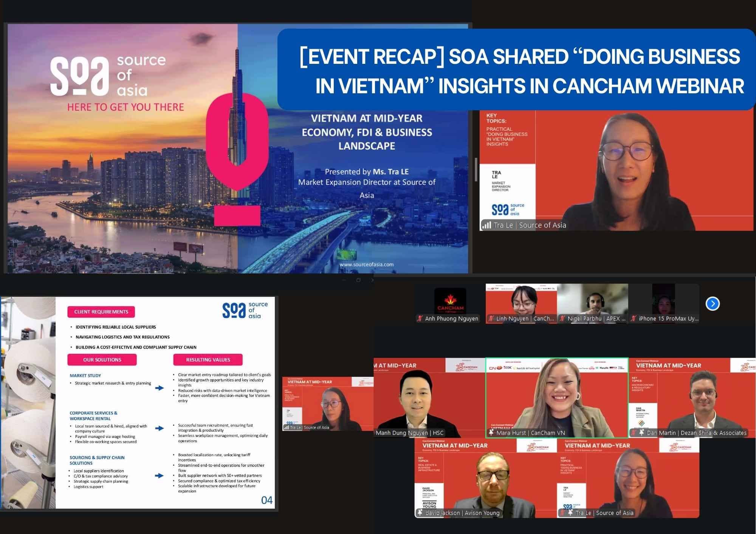756x534 pixels.
Task: Click the arrow next to Sourcing & Supply Chain row
Action: [160, 476]
